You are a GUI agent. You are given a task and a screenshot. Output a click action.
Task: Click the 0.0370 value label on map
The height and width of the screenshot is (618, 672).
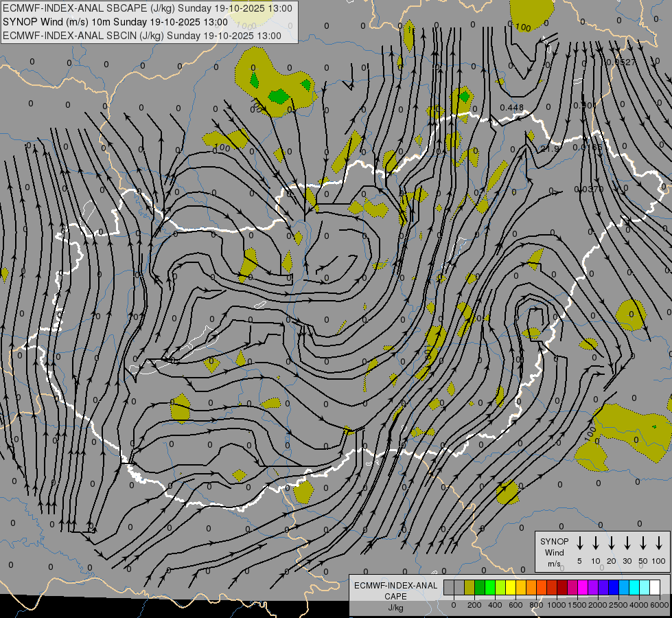pyautogui.click(x=589, y=189)
